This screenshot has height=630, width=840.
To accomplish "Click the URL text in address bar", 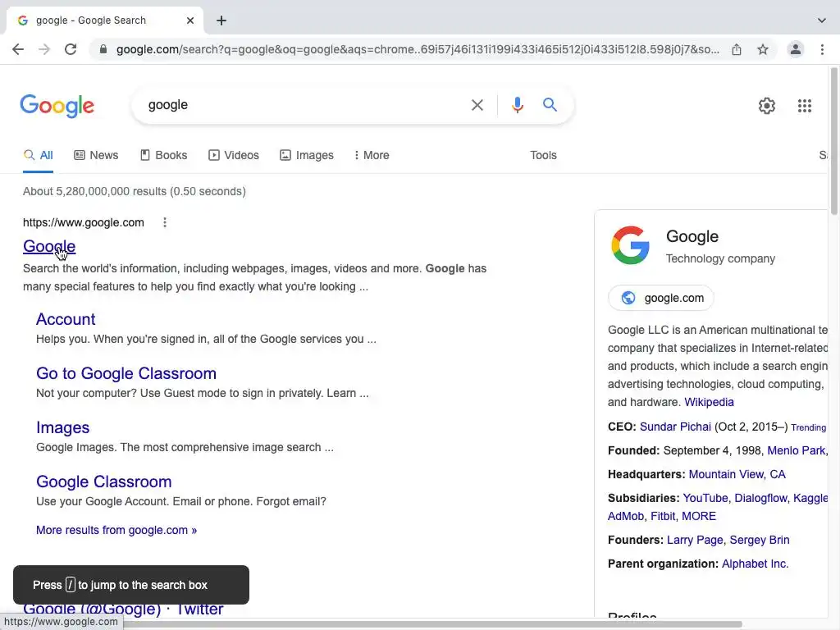I will [418, 49].
